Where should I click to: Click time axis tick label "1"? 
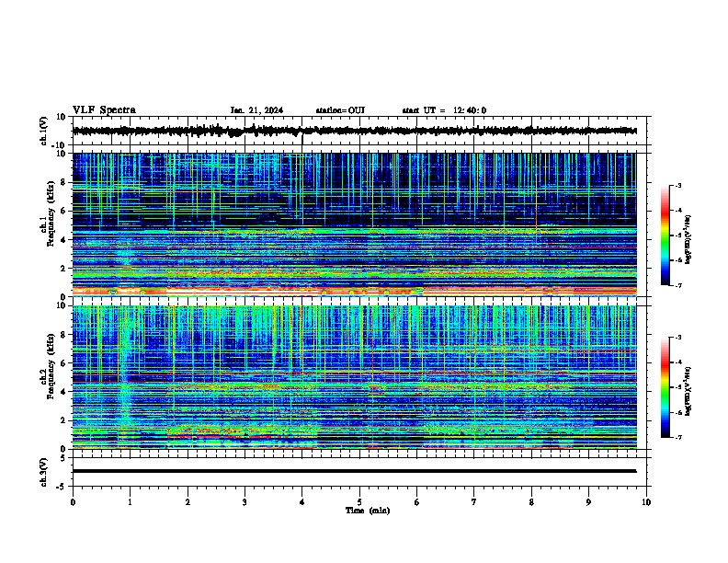click(x=130, y=502)
